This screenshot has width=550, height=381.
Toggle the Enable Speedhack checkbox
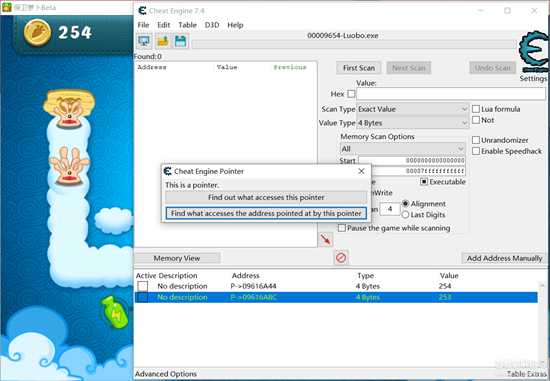coord(476,151)
